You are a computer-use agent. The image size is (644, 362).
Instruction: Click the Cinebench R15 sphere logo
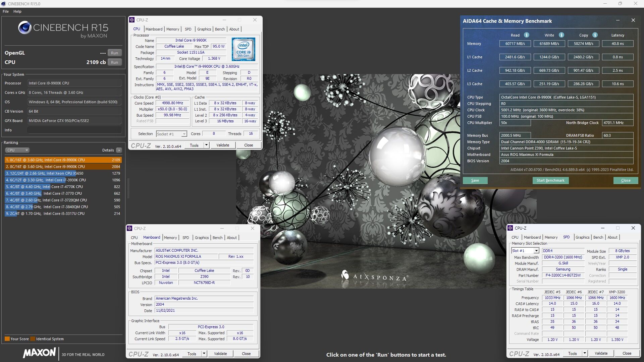pyautogui.click(x=24, y=27)
